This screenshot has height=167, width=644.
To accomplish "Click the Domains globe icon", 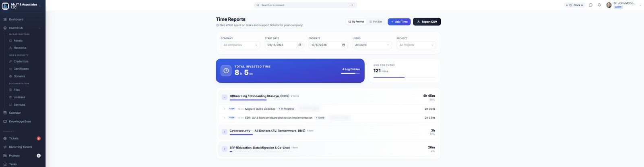I will tap(10, 76).
